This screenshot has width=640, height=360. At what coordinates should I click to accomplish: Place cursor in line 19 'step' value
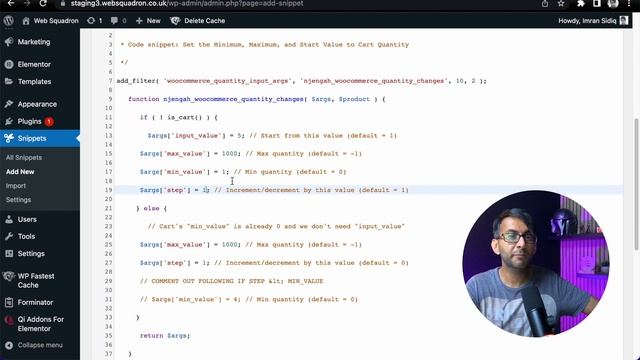[206, 190]
